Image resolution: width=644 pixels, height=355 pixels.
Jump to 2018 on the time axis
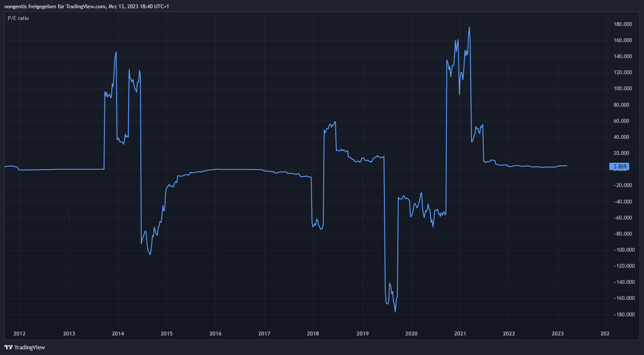coord(313,334)
